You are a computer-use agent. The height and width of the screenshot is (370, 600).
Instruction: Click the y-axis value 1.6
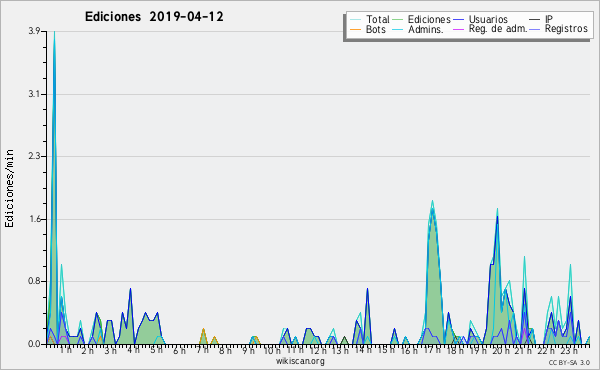pyautogui.click(x=34, y=219)
